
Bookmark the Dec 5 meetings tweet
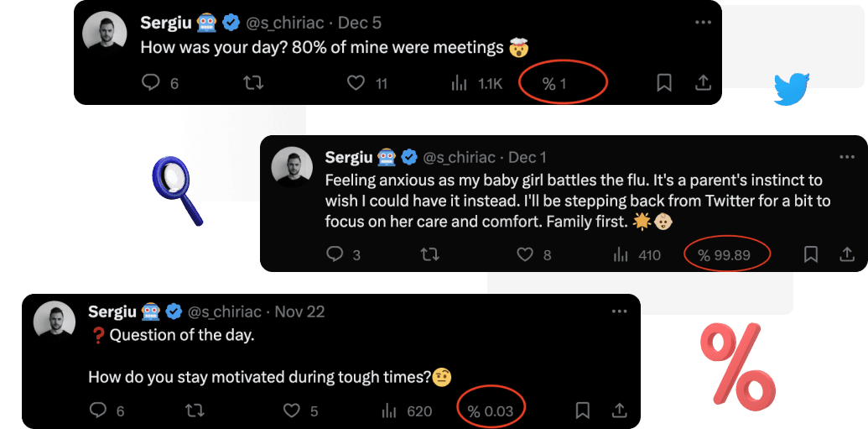point(663,82)
